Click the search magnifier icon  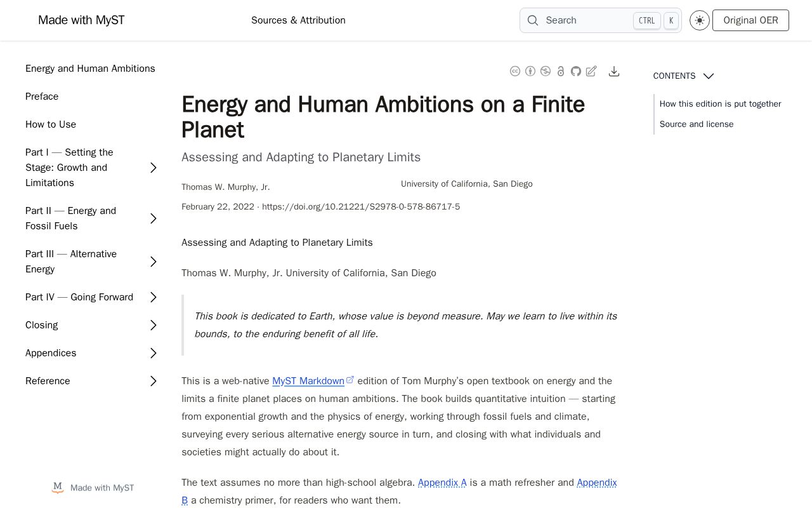(533, 20)
